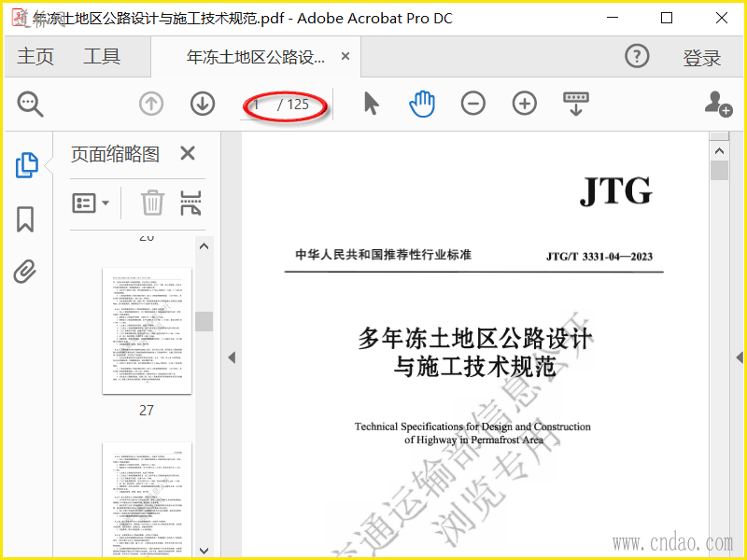Click the current page number field
Screen dimensions: 747x560
click(256, 105)
